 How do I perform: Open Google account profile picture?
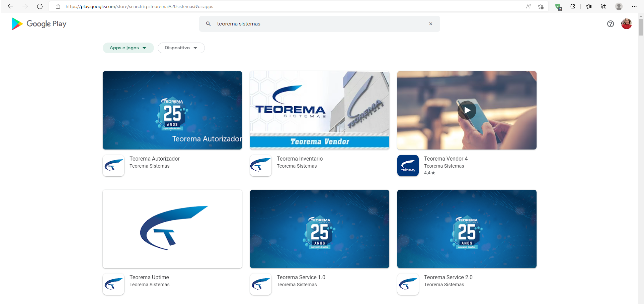pos(627,24)
